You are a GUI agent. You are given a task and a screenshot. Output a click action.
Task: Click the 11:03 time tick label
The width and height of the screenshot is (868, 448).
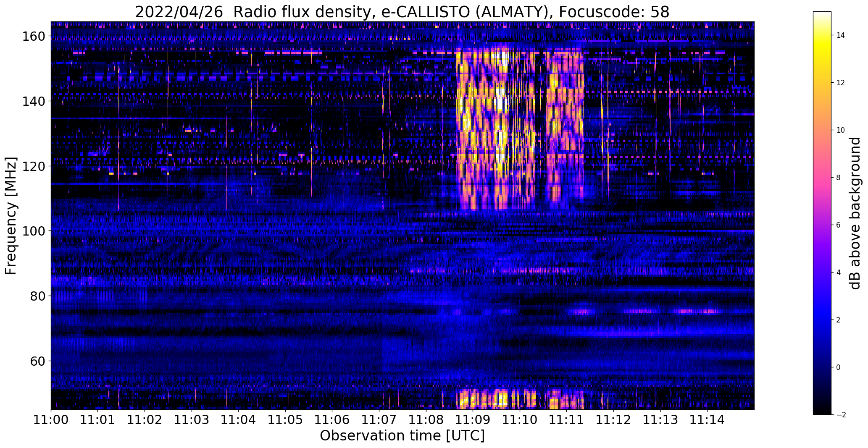tap(192, 420)
